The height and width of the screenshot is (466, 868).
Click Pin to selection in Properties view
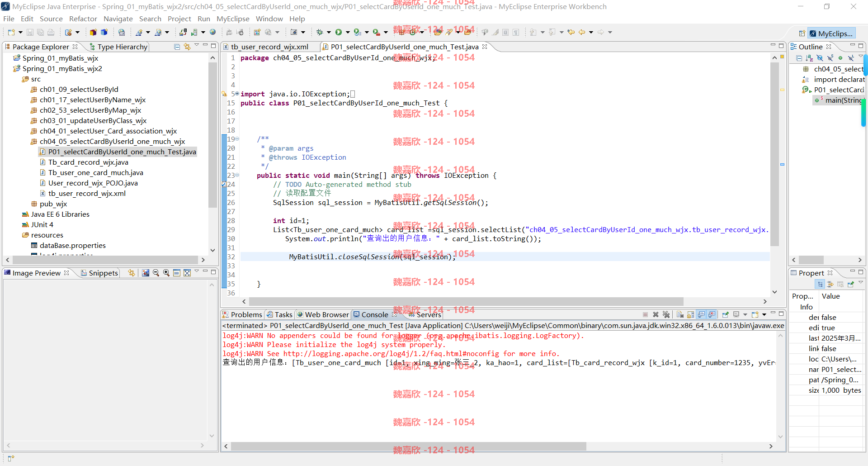[x=850, y=284]
